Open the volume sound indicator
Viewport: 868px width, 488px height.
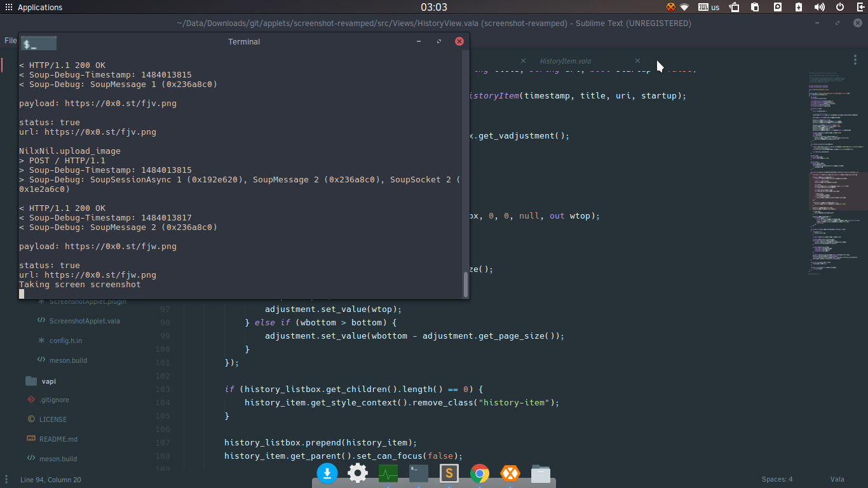(x=820, y=8)
